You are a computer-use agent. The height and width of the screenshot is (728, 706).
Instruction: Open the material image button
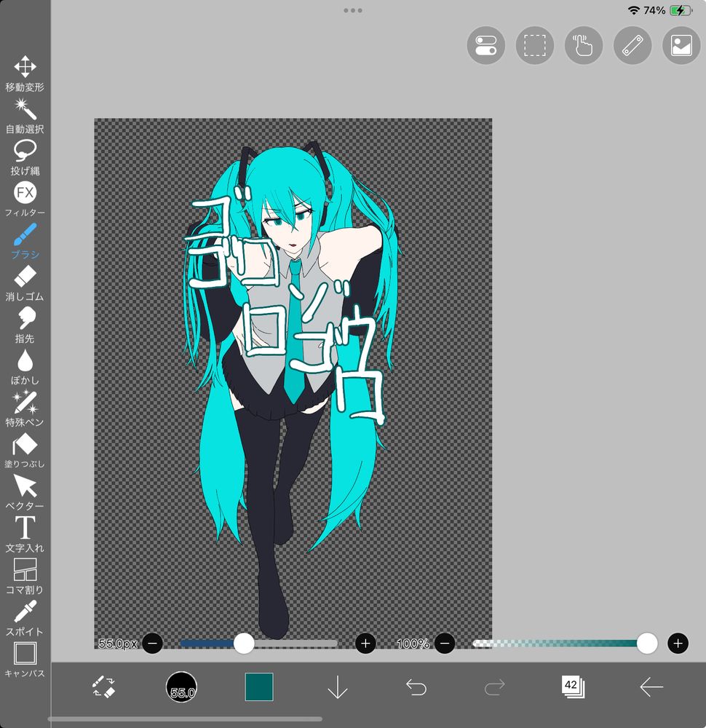tap(681, 45)
